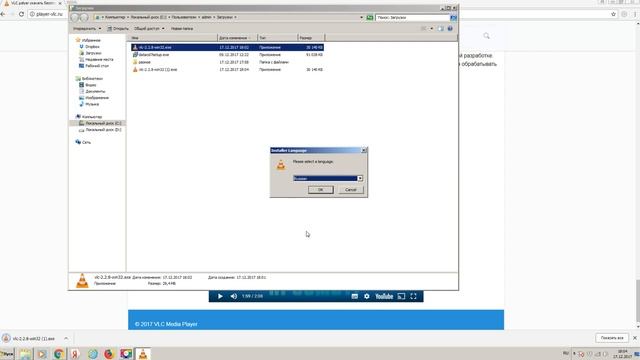Open Dropbox in the navigation pane

(x=89, y=47)
